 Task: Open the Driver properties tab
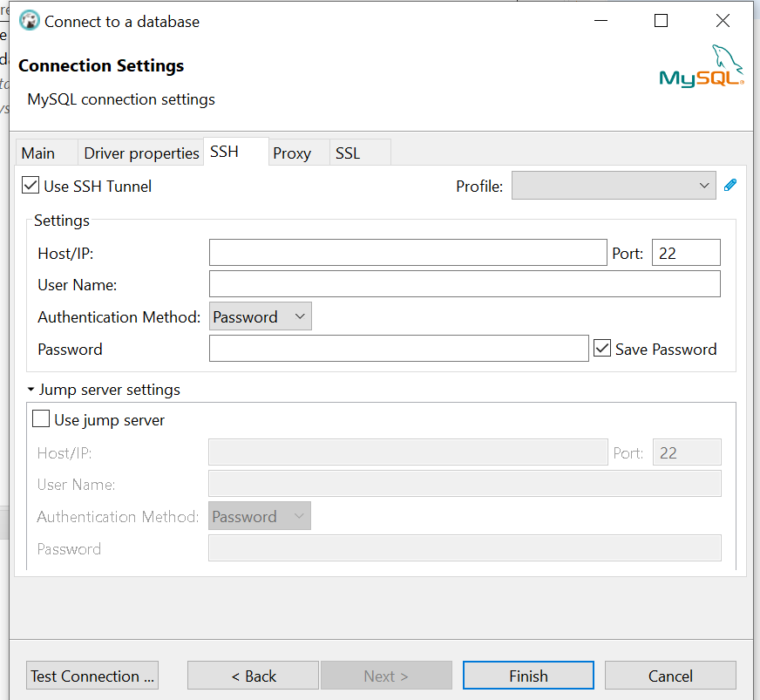(141, 153)
